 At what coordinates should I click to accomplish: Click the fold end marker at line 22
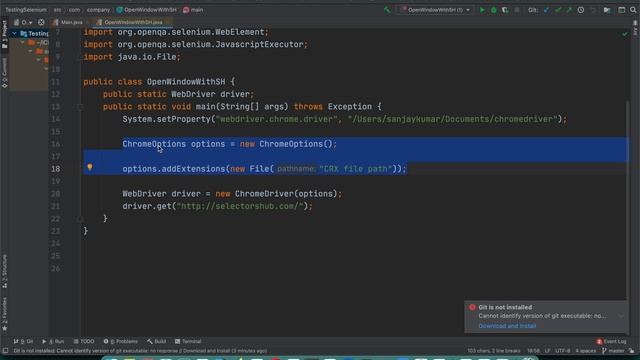click(80, 219)
